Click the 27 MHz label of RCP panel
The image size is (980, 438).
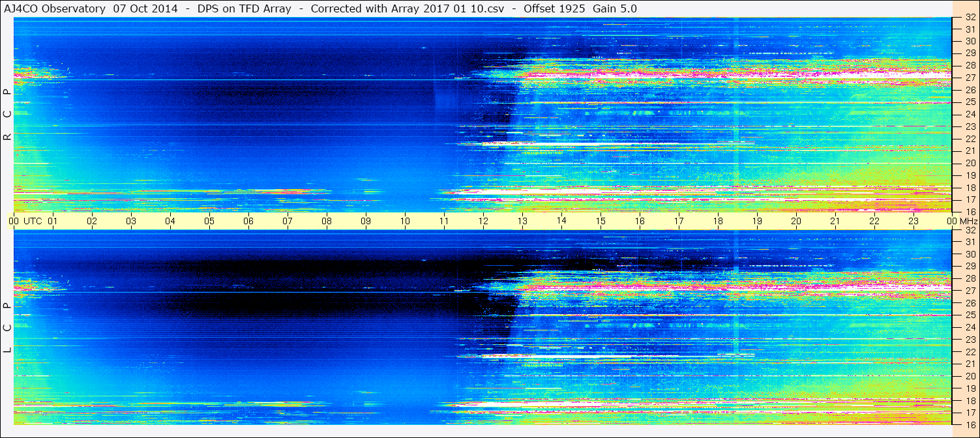coord(970,78)
